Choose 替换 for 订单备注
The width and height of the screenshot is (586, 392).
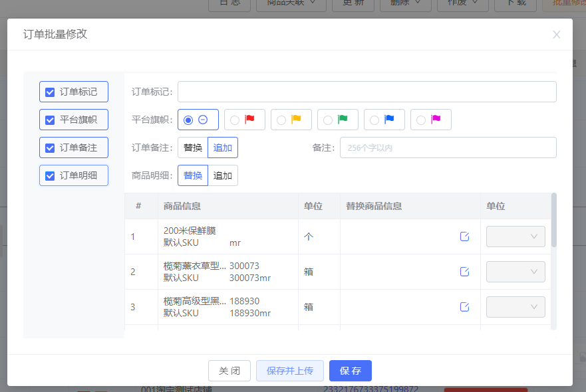pos(193,147)
